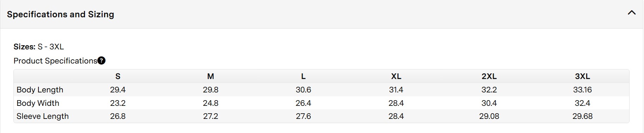Select the XL size column header
Viewport: 644px width, 133px height.
(396, 76)
